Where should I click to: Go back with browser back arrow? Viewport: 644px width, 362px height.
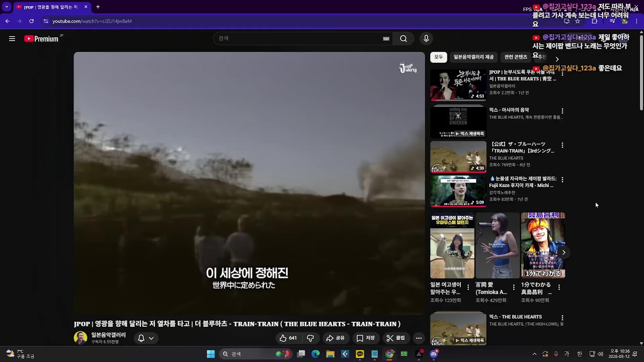click(x=7, y=21)
